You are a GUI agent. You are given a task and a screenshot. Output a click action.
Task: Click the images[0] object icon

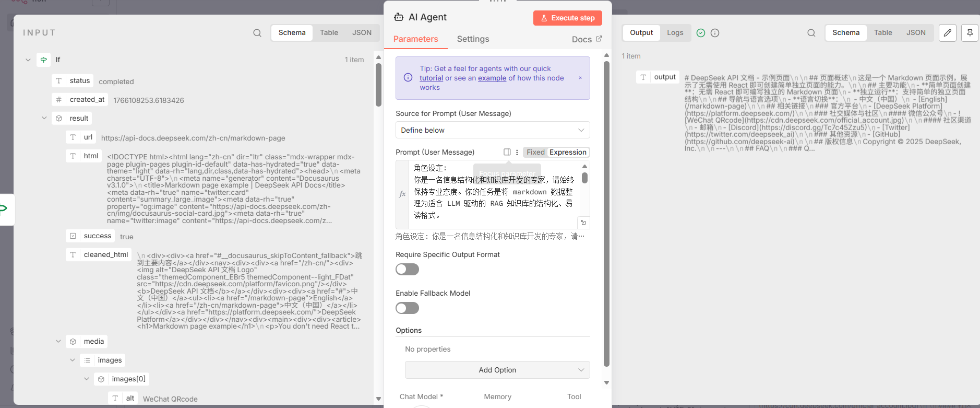101,379
